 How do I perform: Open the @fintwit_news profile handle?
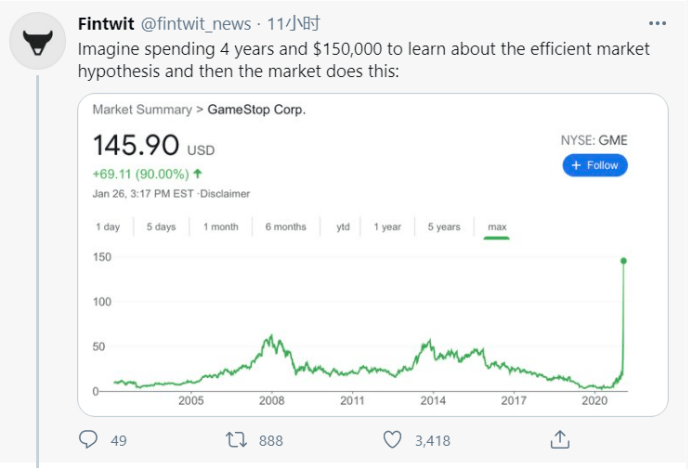(196, 23)
